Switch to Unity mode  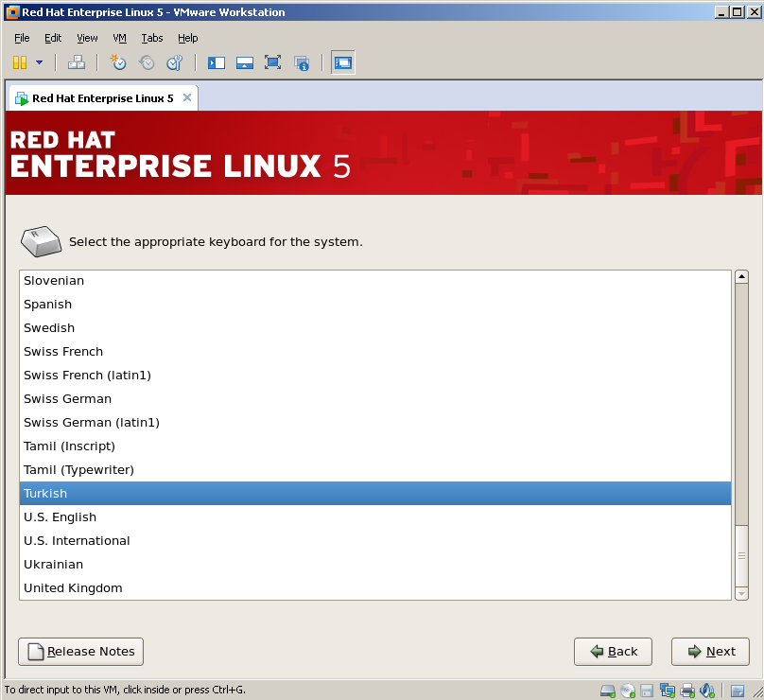click(302, 62)
